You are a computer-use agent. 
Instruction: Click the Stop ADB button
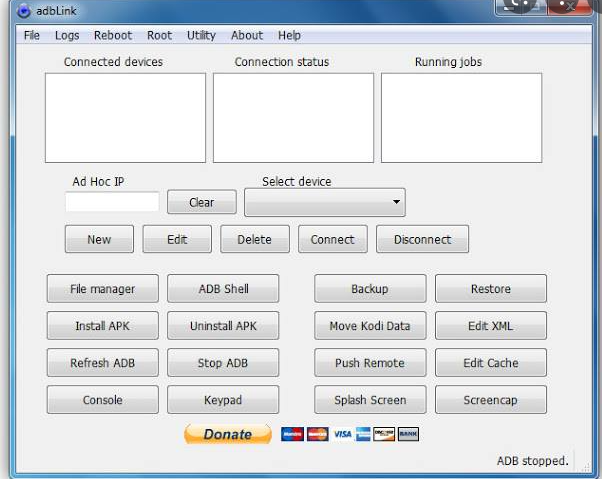point(223,363)
